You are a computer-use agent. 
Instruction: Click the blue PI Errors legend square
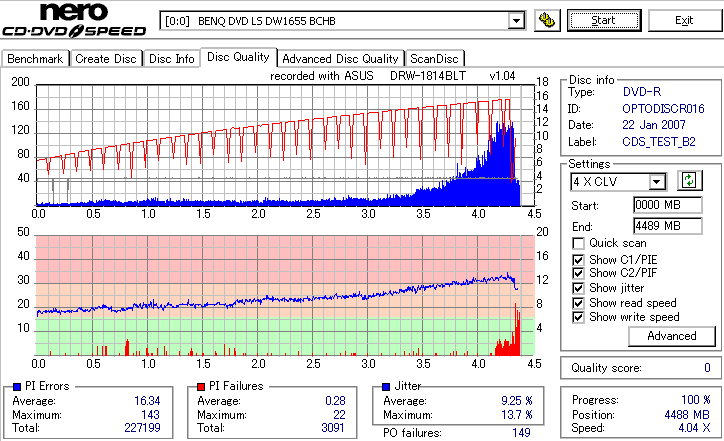coord(17,387)
